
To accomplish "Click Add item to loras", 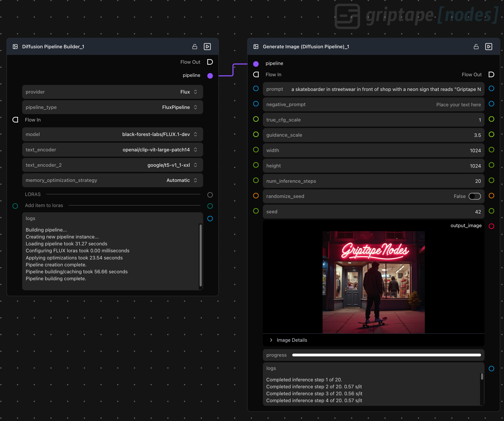I will [x=44, y=206].
